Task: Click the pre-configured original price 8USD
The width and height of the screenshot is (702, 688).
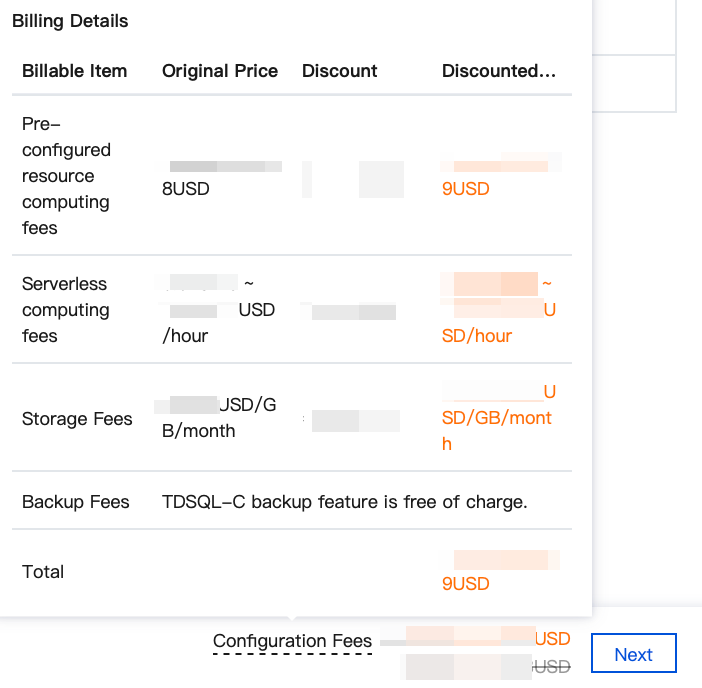Action: [x=186, y=188]
